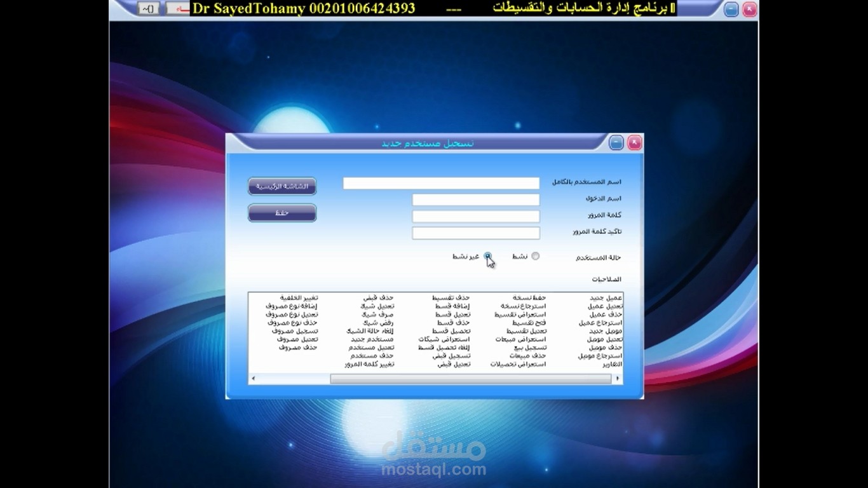Select permission استعراض تقسيط

[x=520, y=315]
